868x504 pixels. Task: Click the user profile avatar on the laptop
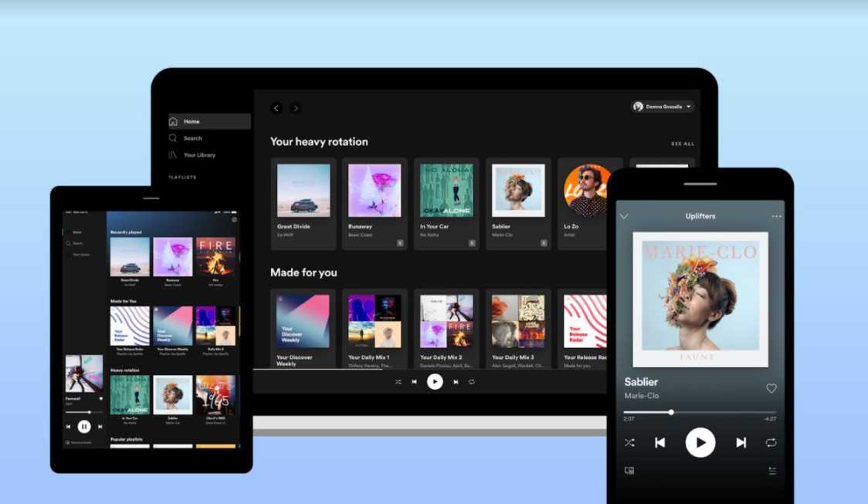tap(639, 107)
